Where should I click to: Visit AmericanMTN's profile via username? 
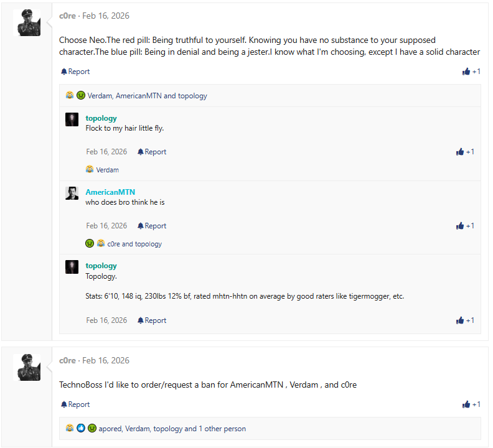click(110, 192)
